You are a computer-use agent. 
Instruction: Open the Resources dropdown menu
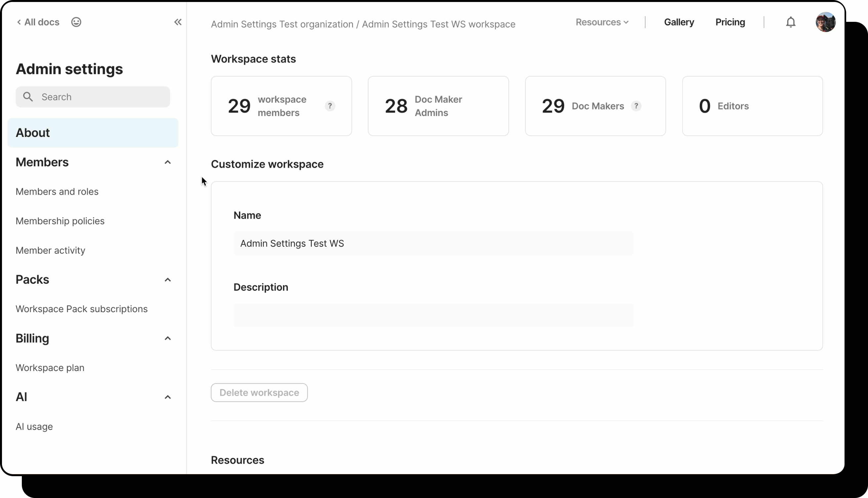click(x=602, y=22)
